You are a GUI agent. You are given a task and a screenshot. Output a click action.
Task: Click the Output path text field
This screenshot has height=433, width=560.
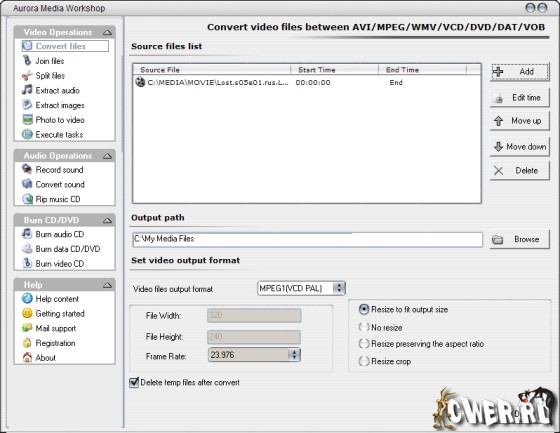[307, 239]
